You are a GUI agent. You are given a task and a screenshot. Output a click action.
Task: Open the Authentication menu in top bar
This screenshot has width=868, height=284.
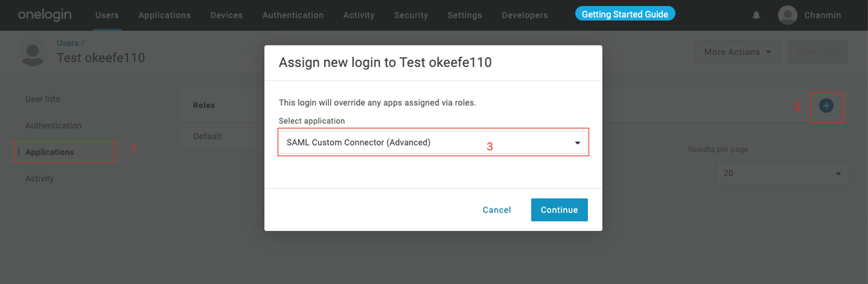(293, 15)
